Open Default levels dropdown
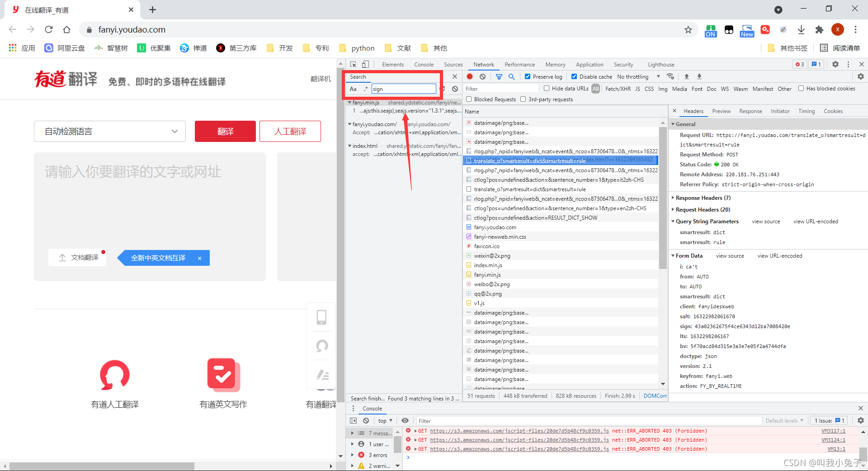 tap(784, 421)
